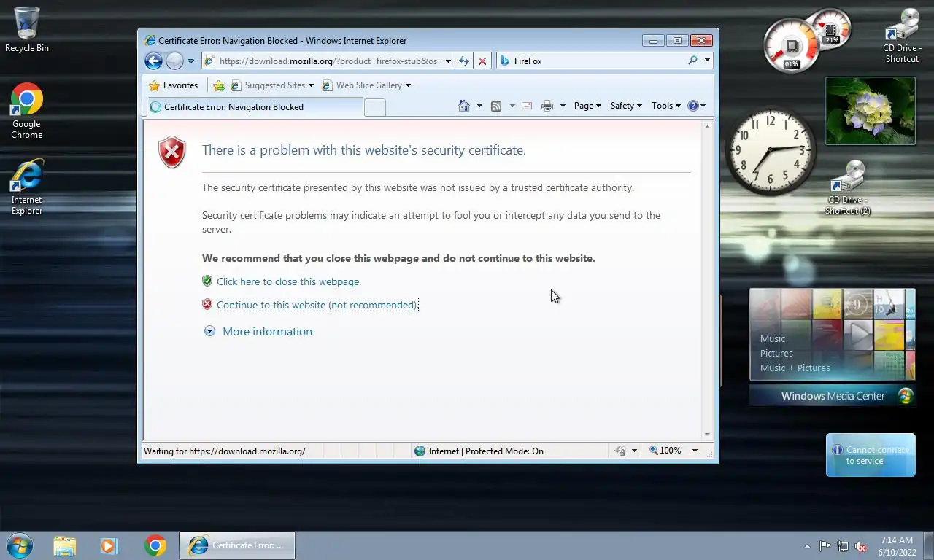
Task: Open Google Chrome from the taskbar
Action: tap(155, 545)
